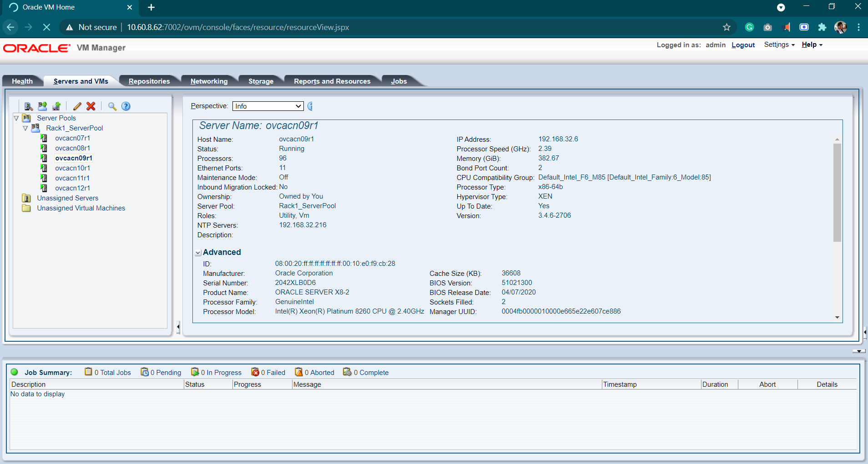The image size is (868, 464).
Task: Click the Complete jobs icon
Action: click(347, 372)
